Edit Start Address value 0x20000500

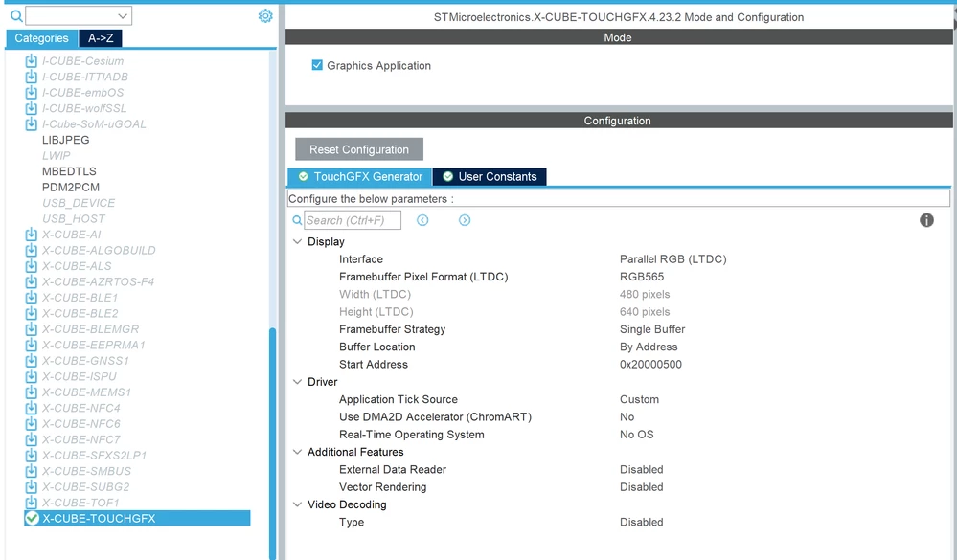[x=650, y=365]
